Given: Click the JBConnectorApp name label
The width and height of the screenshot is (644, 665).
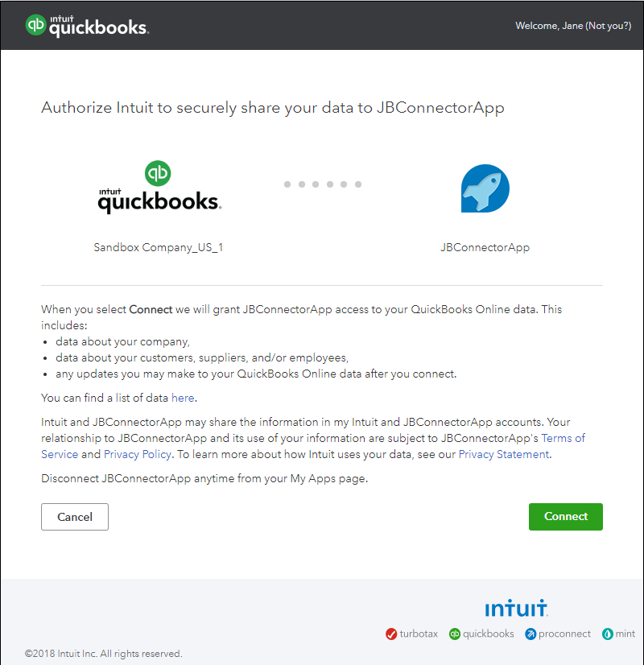Looking at the screenshot, I should click(x=485, y=247).
